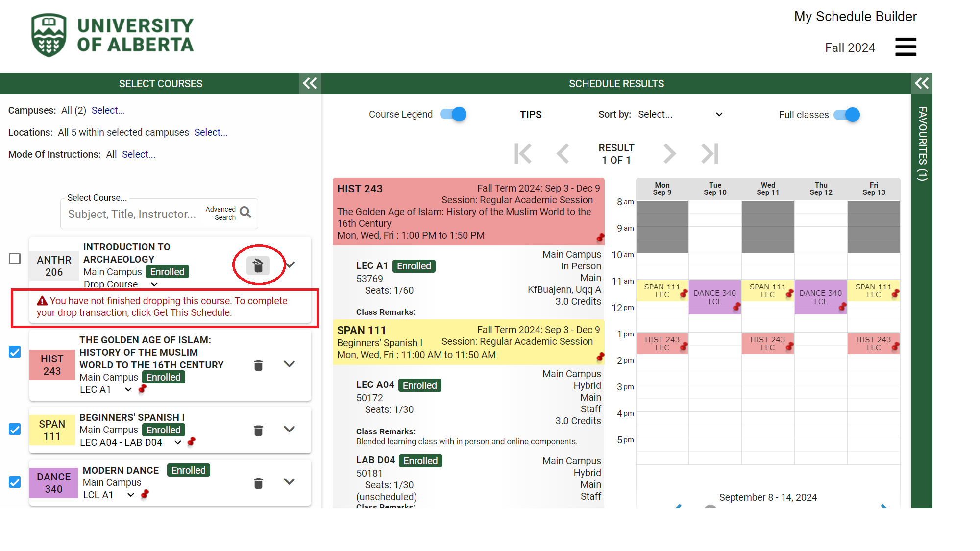Open the Drop Course dropdown for ANTHR 206
The width and height of the screenshot is (980, 551).
[154, 284]
